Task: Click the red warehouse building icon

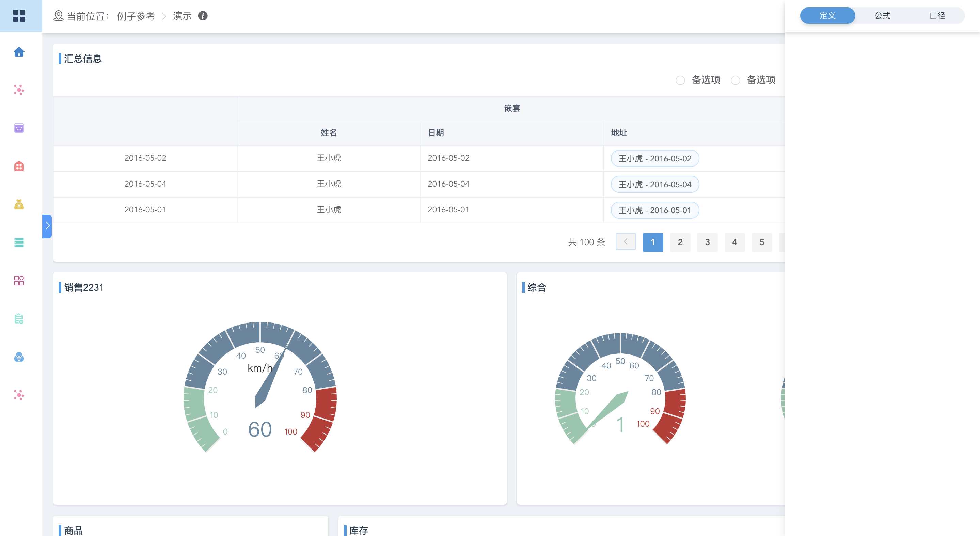Action: pyautogui.click(x=19, y=166)
